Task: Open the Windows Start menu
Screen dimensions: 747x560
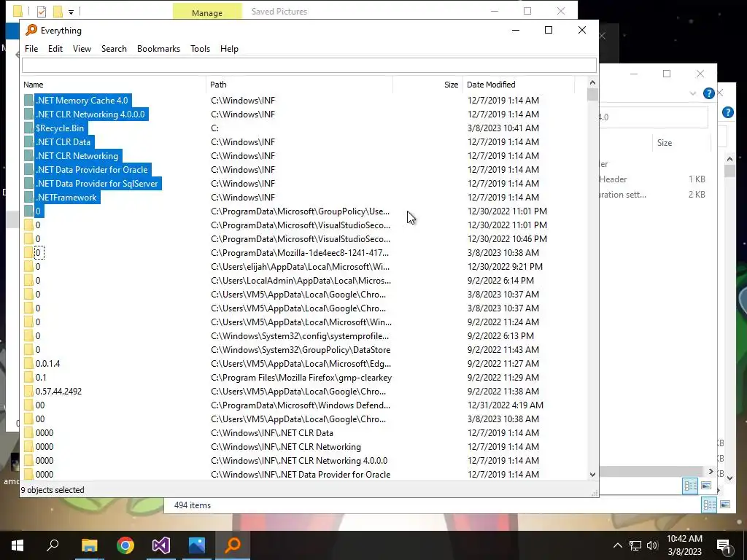Action: coord(18,545)
